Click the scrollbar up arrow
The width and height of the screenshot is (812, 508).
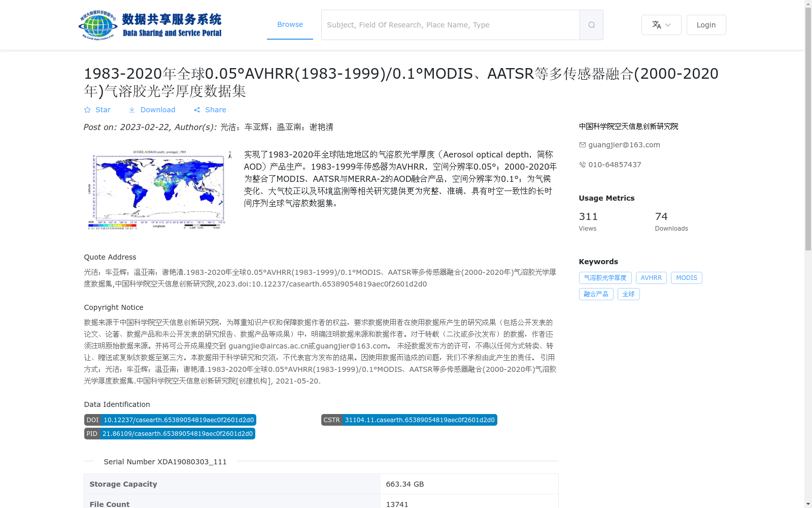808,4
